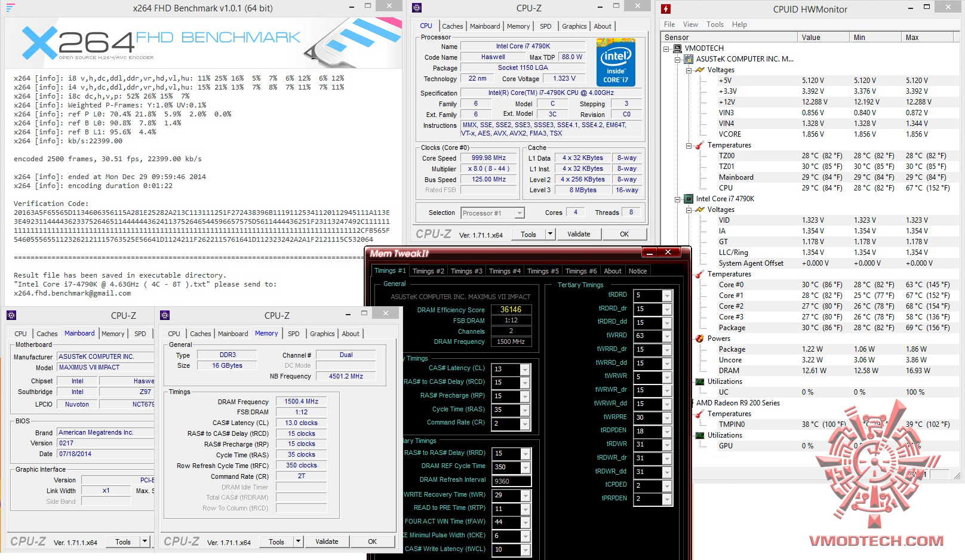Click the title bar icon of the CPU-Z Memory window

click(x=165, y=315)
